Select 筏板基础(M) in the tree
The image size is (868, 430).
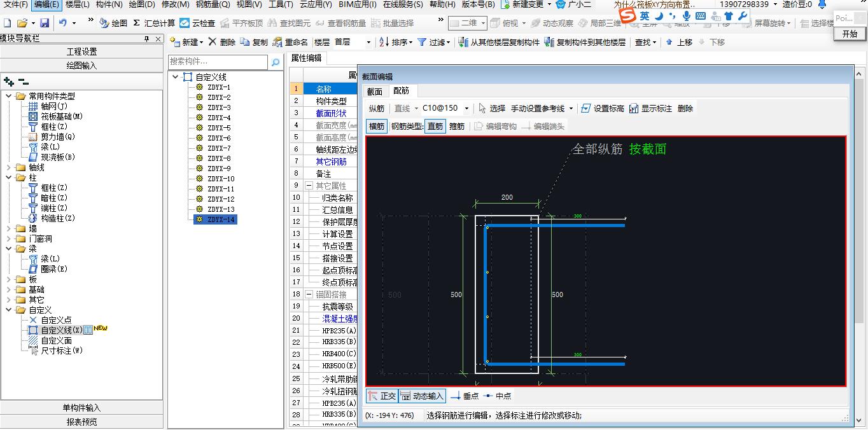[62, 116]
